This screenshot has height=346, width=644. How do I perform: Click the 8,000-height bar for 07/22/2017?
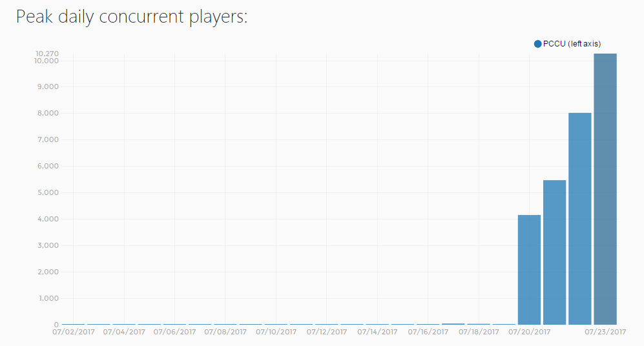(x=580, y=219)
